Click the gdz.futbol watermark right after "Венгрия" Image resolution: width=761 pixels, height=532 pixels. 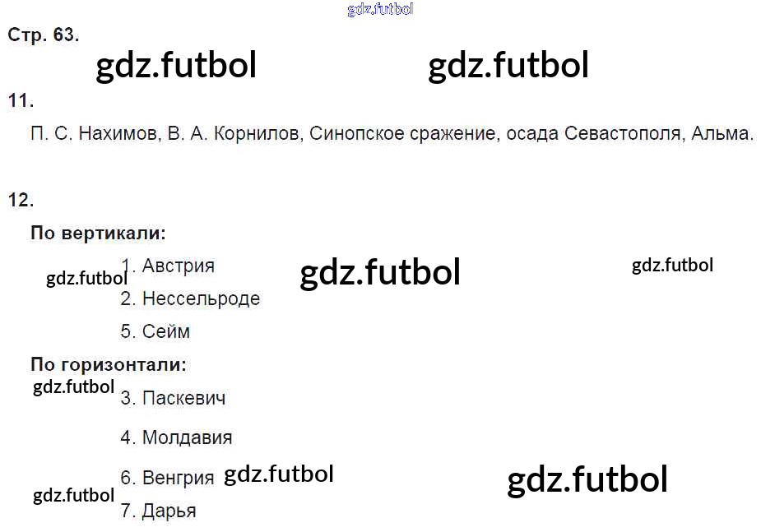click(279, 474)
